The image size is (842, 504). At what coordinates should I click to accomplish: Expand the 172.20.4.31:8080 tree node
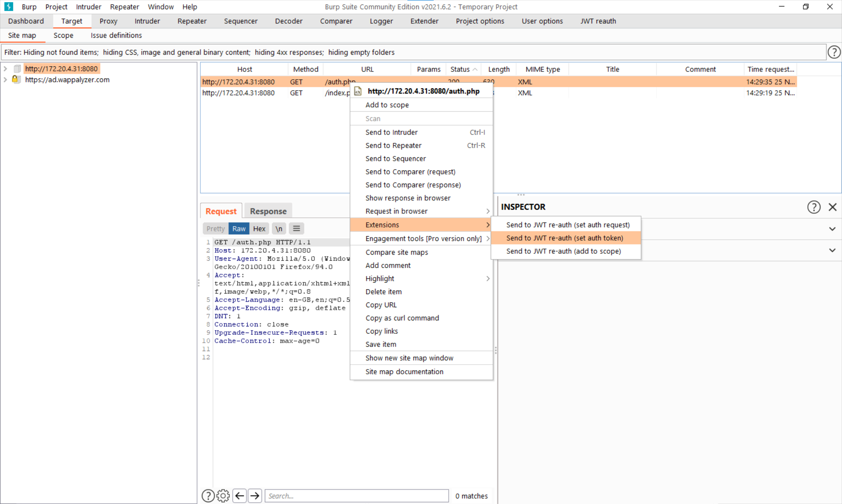pos(5,68)
